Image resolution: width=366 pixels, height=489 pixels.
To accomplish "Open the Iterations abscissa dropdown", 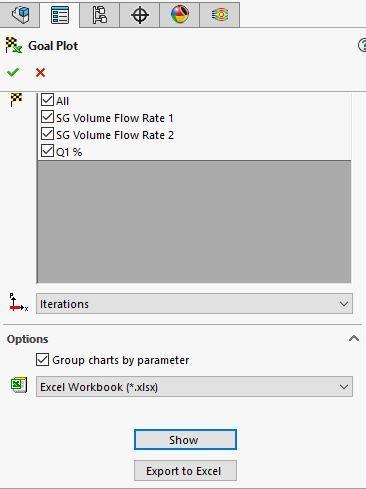I will (x=194, y=304).
